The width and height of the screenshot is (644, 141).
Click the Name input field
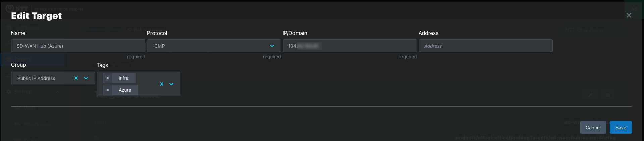tap(78, 46)
